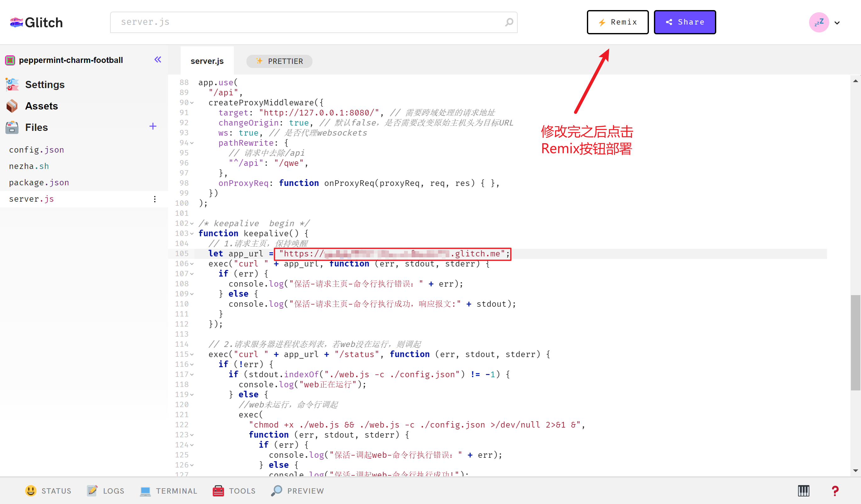The image size is (861, 504).
Task: Open the Assets panel
Action: pyautogui.click(x=41, y=106)
